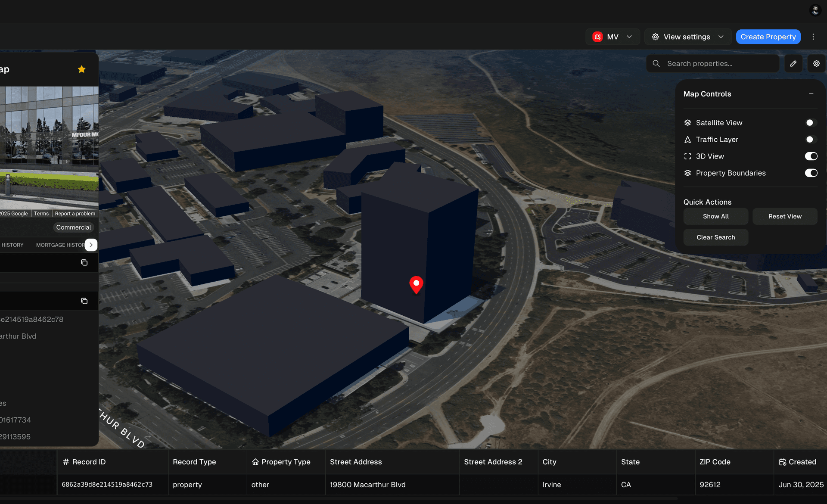Image resolution: width=827 pixels, height=504 pixels.
Task: Switch to the Mortgage History tab
Action: coord(59,245)
